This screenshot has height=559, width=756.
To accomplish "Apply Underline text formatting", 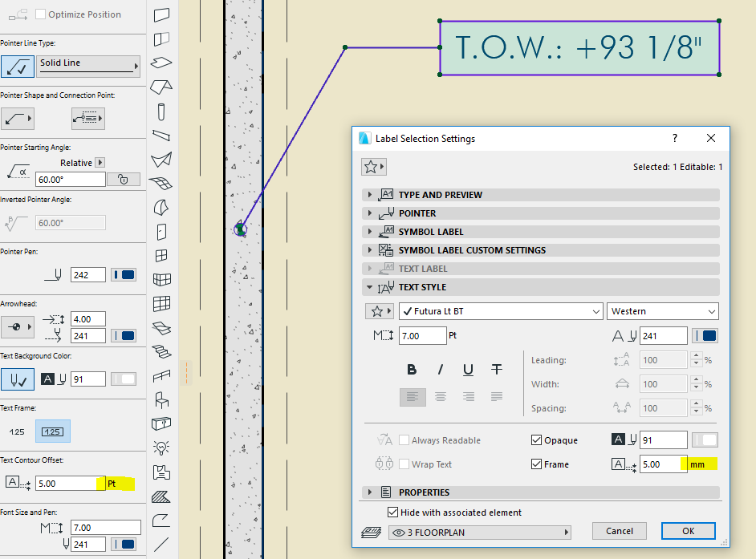I will click(x=468, y=370).
